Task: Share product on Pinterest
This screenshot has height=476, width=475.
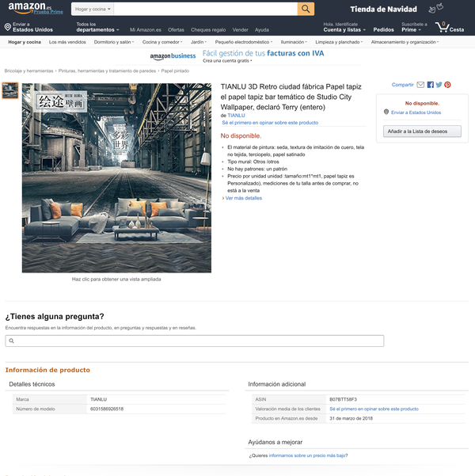Action: (447, 85)
